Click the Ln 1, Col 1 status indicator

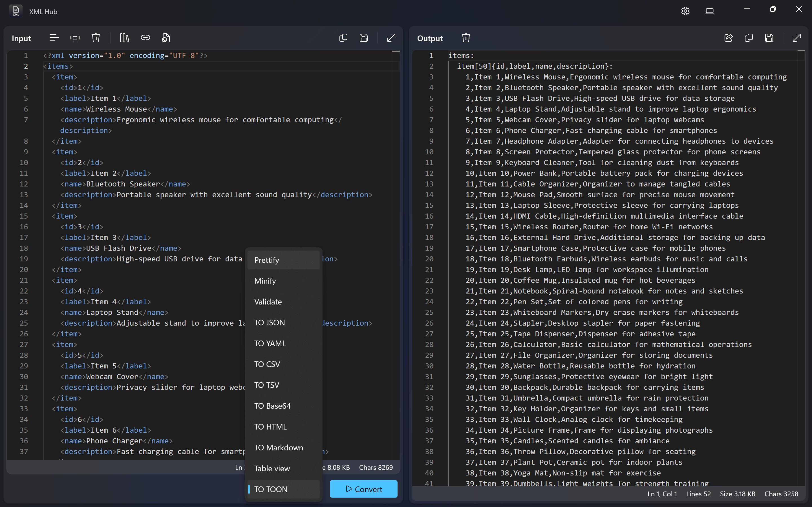tap(661, 493)
